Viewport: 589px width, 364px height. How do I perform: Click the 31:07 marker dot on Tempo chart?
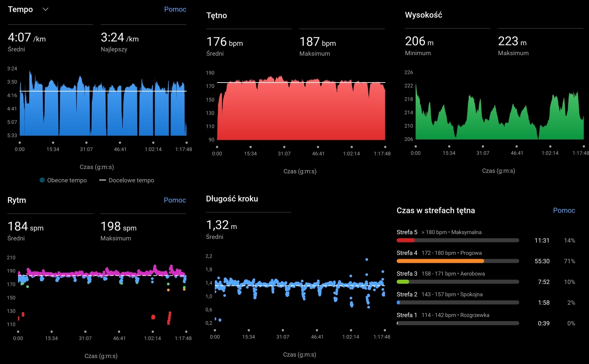click(x=87, y=143)
